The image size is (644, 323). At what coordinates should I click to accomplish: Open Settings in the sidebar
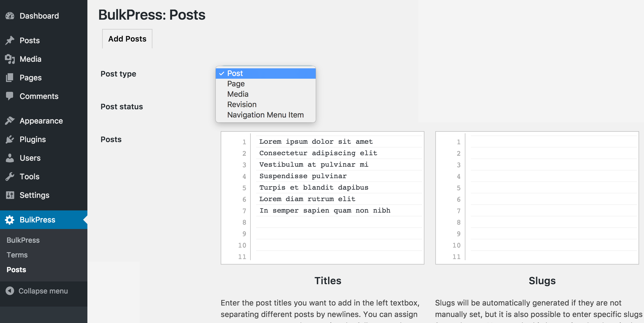tap(44, 195)
